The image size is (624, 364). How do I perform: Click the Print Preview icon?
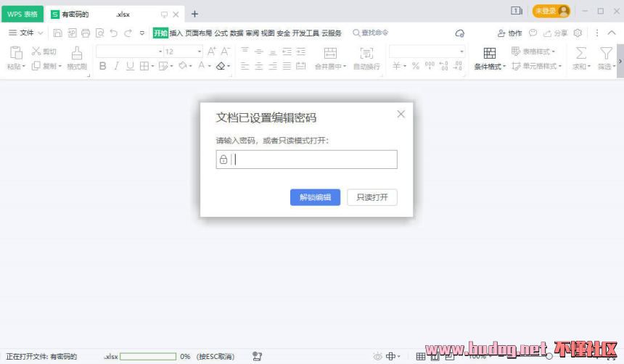(99, 33)
